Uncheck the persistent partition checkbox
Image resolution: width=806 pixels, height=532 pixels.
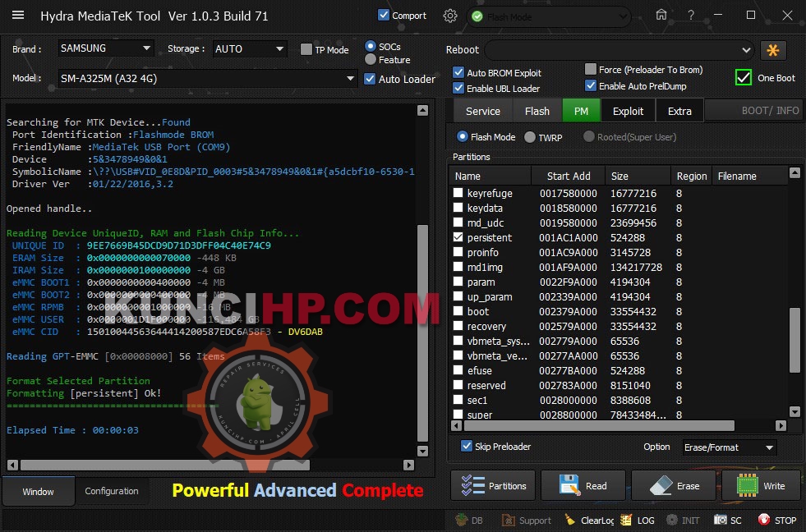[x=458, y=237]
